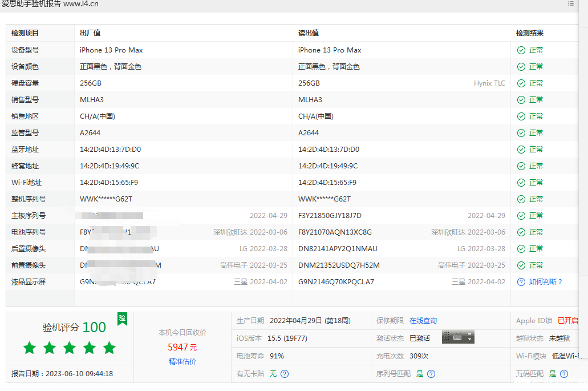Click the 未越狱 jailbreak status
This screenshot has height=391, width=588.
(x=559, y=338)
